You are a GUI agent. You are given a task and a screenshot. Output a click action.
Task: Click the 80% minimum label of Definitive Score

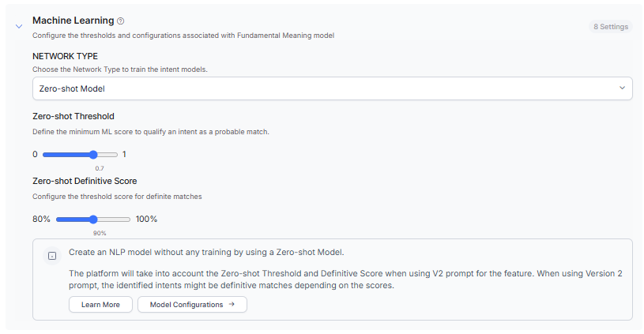coord(41,220)
